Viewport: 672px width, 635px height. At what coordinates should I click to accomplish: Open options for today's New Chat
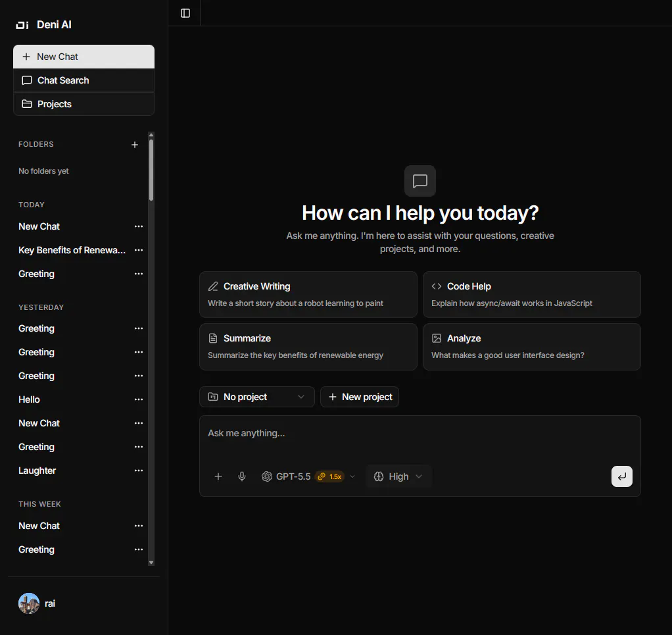[x=139, y=226]
